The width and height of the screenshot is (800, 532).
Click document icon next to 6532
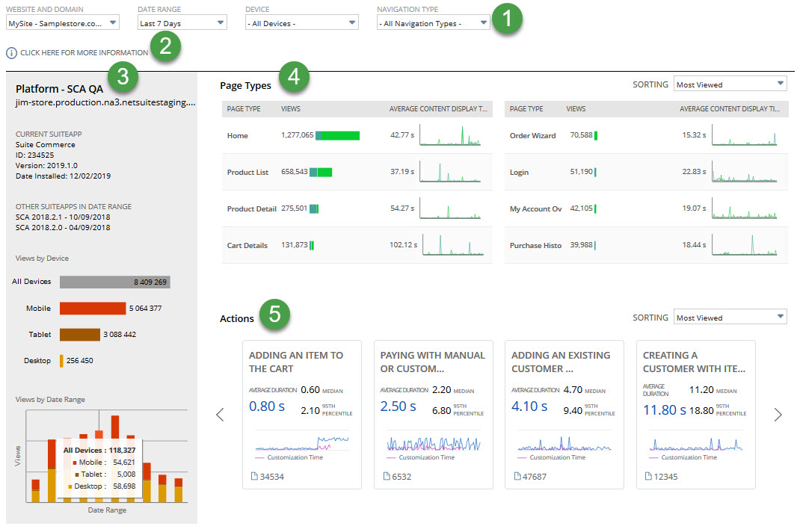(387, 477)
